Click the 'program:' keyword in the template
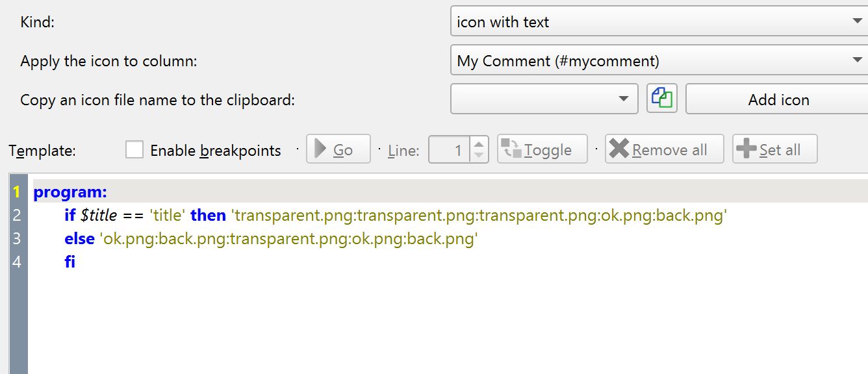The height and width of the screenshot is (374, 868). coord(70,192)
